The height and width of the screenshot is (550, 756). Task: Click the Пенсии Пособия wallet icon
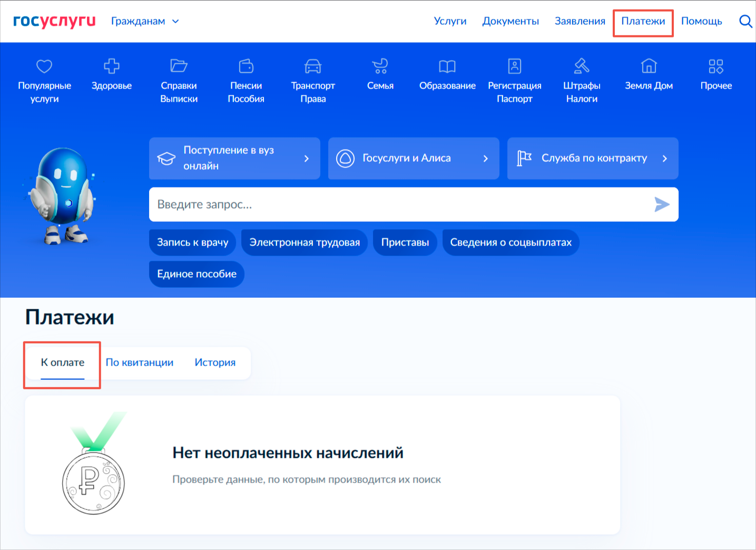(246, 66)
